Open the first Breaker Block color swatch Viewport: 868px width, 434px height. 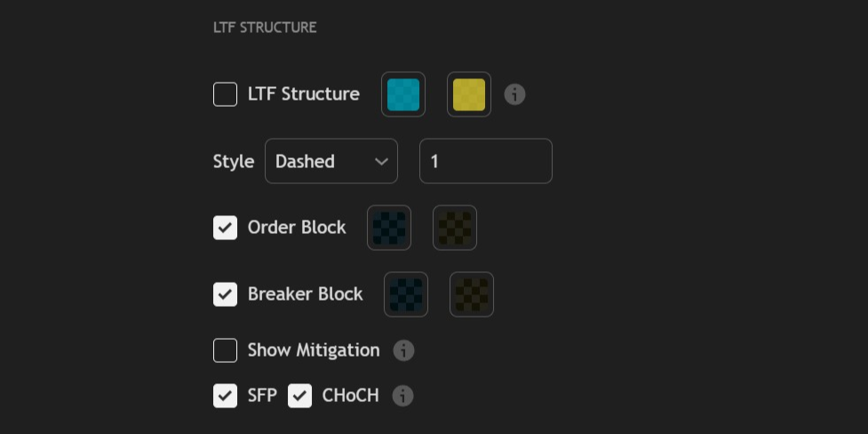pos(406,294)
